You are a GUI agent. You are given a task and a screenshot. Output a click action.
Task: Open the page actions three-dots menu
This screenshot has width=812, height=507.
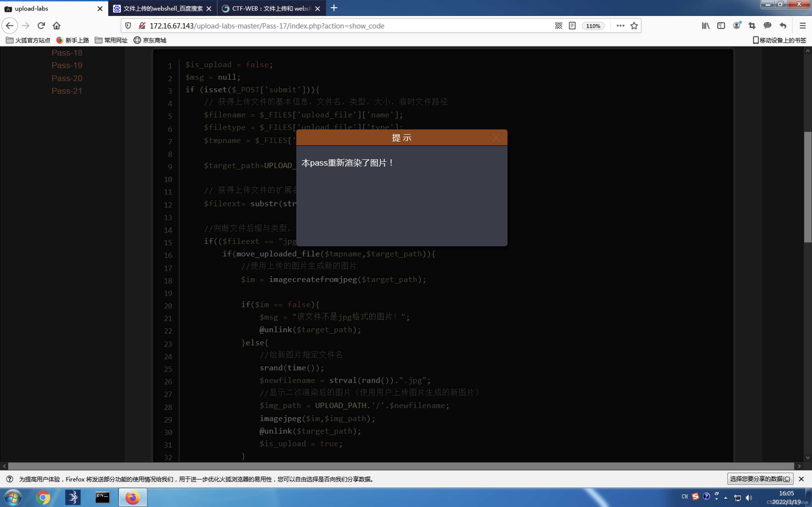click(620, 26)
